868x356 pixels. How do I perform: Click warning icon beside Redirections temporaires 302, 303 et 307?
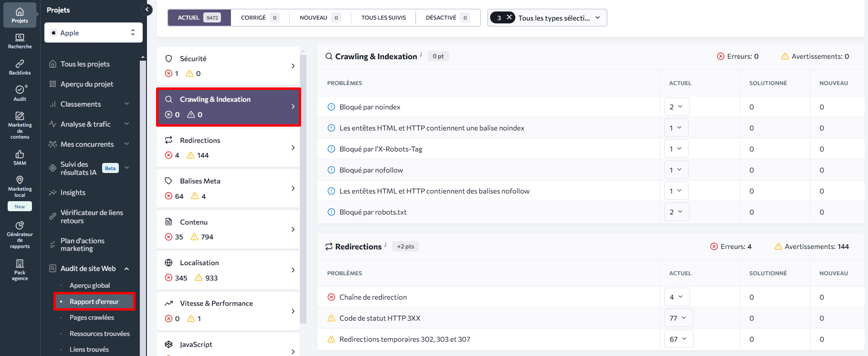click(x=331, y=339)
